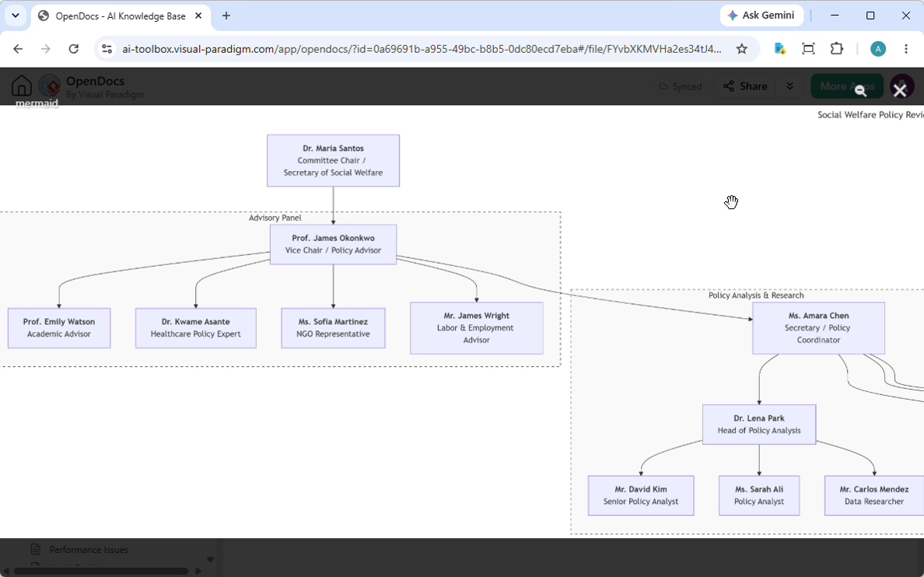This screenshot has width=924, height=577.
Task: Select the Ms. Amara Chen node
Action: (x=818, y=327)
